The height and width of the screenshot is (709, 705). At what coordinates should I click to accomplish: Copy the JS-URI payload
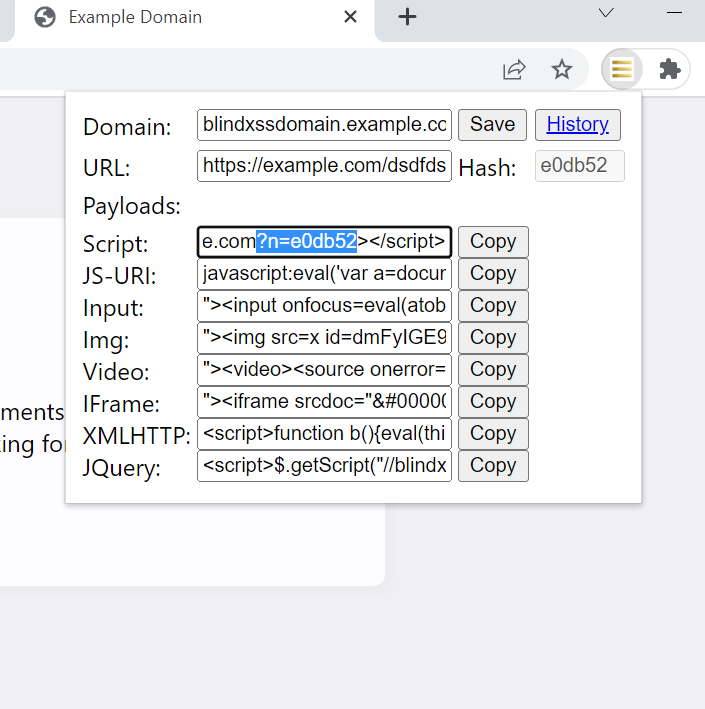(x=493, y=274)
